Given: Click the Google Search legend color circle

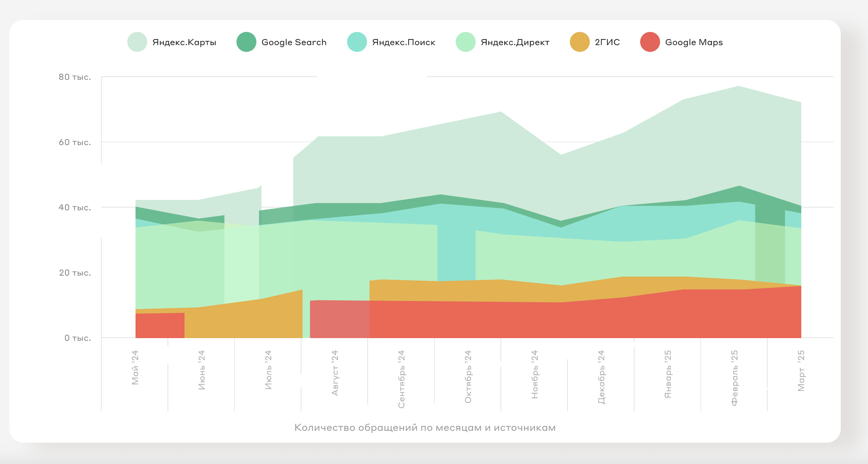Looking at the screenshot, I should pos(246,42).
